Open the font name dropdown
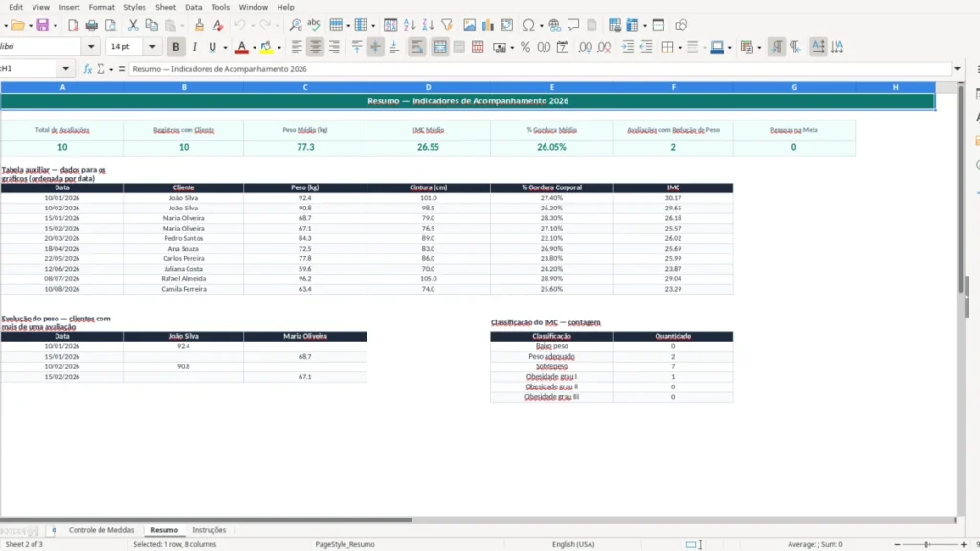The image size is (980, 551). coord(91,47)
